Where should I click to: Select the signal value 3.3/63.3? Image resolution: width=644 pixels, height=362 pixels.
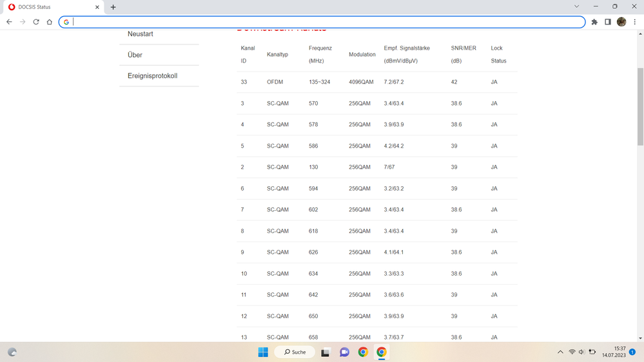pyautogui.click(x=394, y=273)
